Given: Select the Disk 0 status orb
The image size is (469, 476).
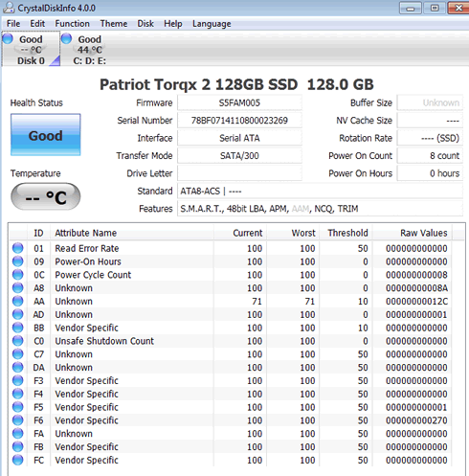Looking at the screenshot, I should tap(8, 38).
